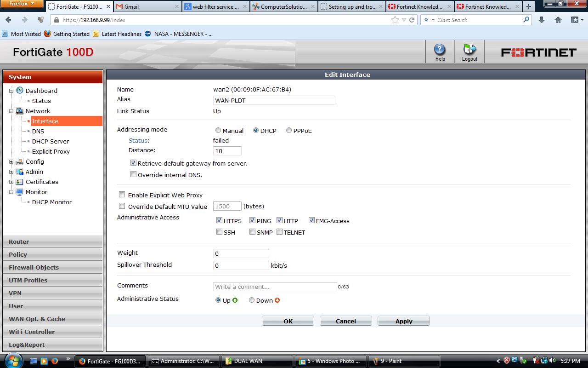588x368 pixels.
Task: Select DHCP addressing mode
Action: (256, 131)
